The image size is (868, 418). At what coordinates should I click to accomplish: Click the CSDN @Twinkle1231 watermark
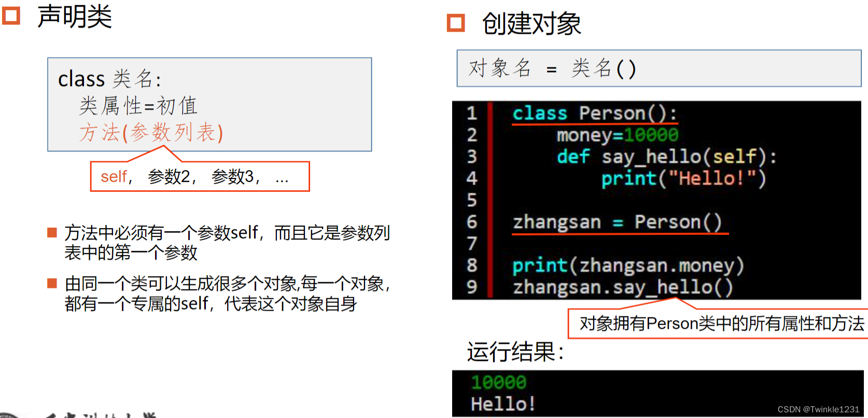pyautogui.click(x=818, y=410)
